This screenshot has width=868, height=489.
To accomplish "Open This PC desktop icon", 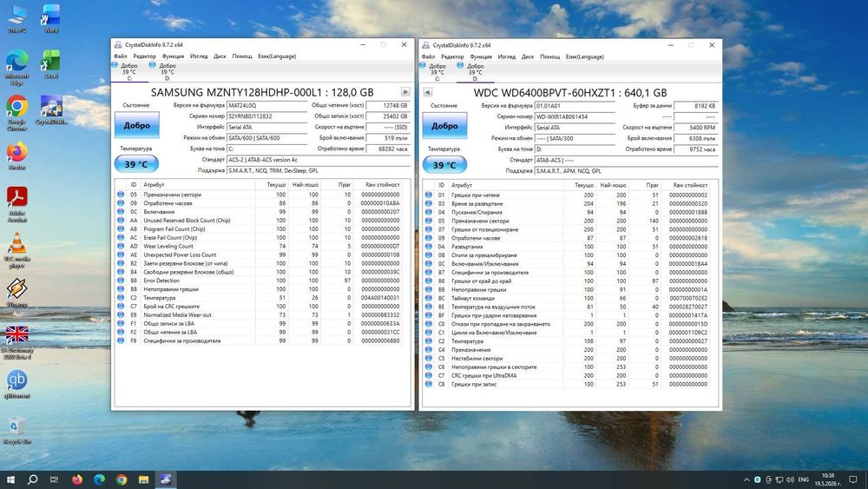I will click(16, 18).
